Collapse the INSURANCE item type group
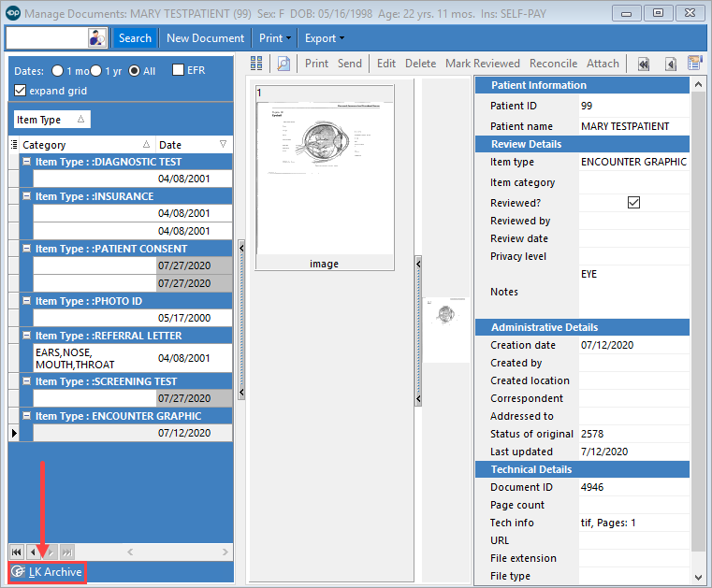712x588 pixels. 27,195
